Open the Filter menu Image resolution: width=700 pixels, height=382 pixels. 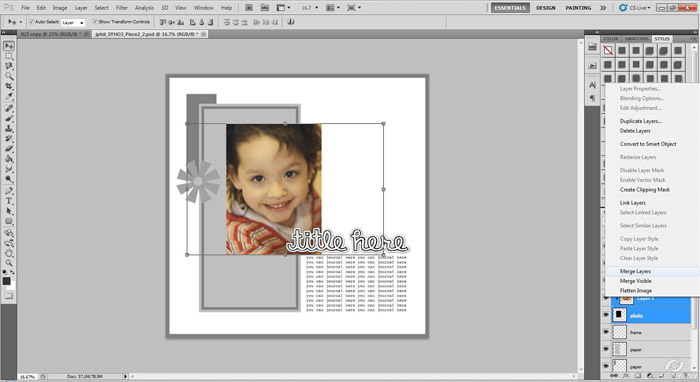(122, 8)
